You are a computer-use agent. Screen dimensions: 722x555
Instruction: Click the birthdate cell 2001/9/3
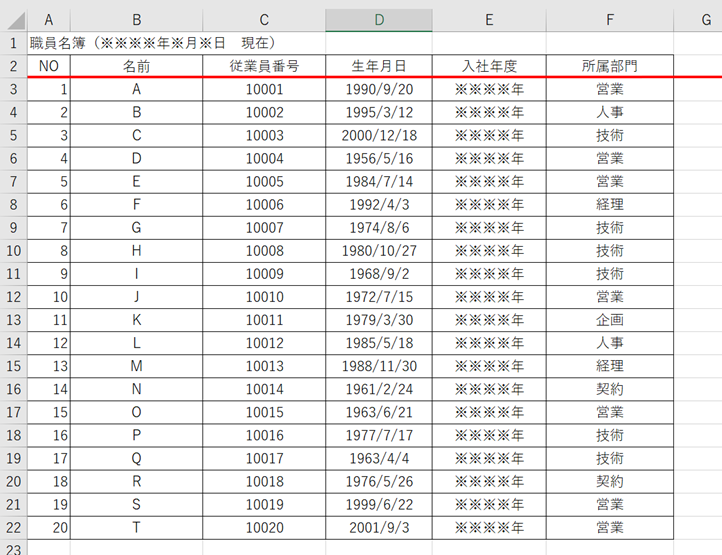coord(379,527)
